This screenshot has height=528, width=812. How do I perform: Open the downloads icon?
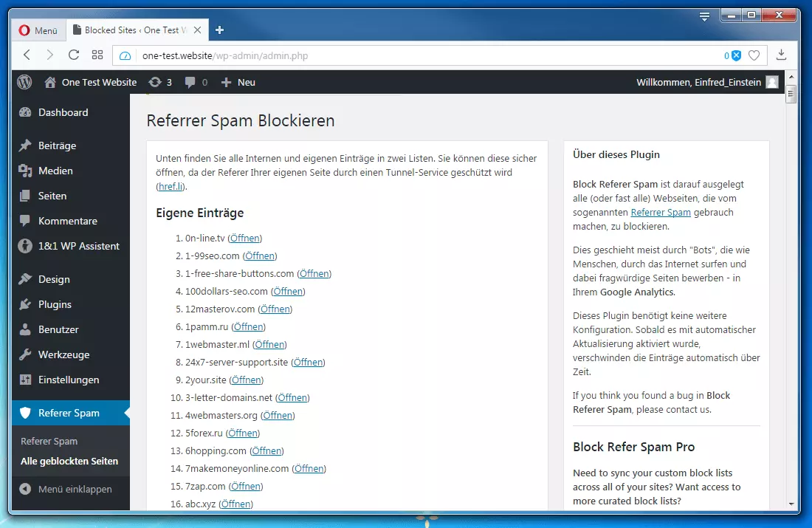click(782, 55)
